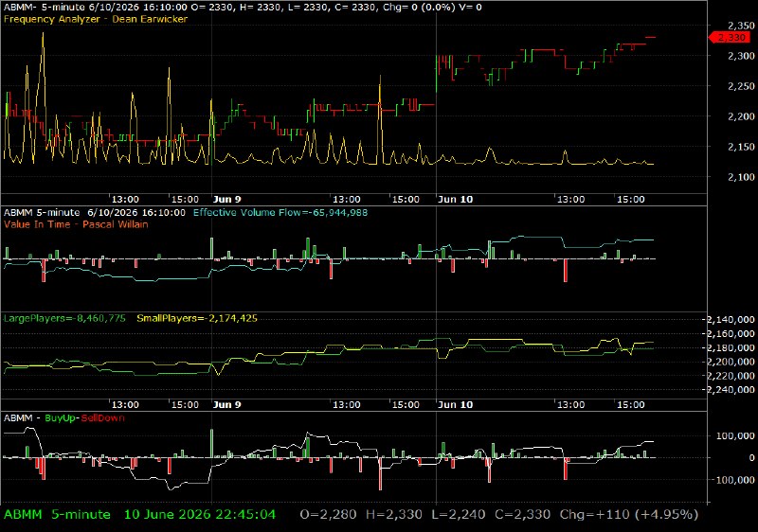Click the 'Effective Volume Flow=-65,944,988' readout
Screen dimensions: 758x532
[x=280, y=212]
